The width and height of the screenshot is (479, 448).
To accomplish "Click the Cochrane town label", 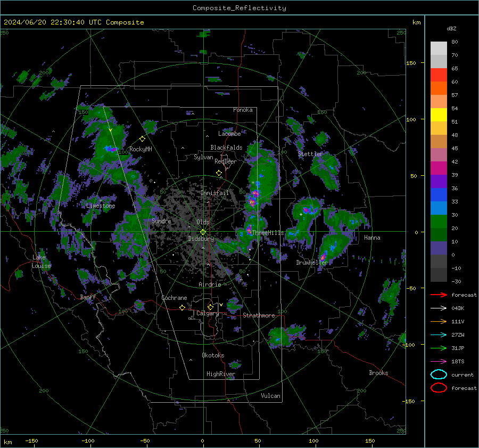I will tap(174, 298).
